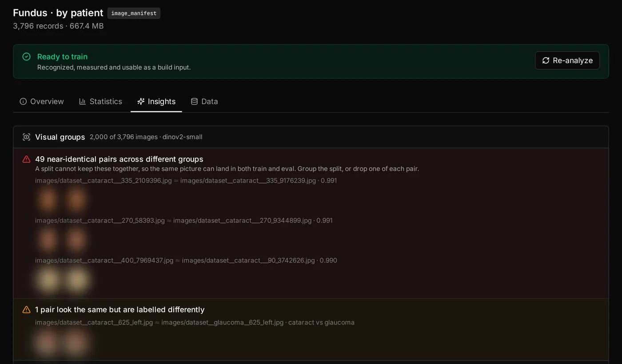
Task: Click the cataract_400_7969437.jpg pair file path
Action: tap(186, 261)
